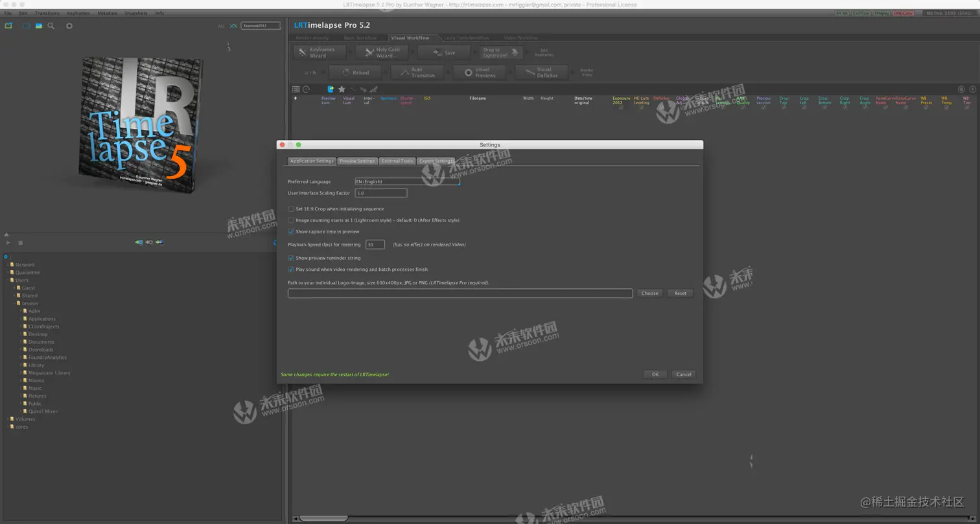Click the 64-bit status indicator

click(841, 13)
